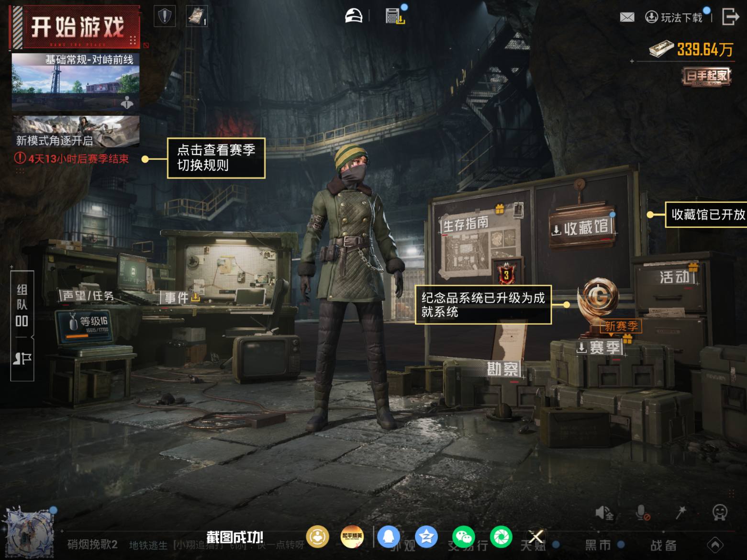
Task: Expand the bottom-right arrow menu
Action: point(715,545)
